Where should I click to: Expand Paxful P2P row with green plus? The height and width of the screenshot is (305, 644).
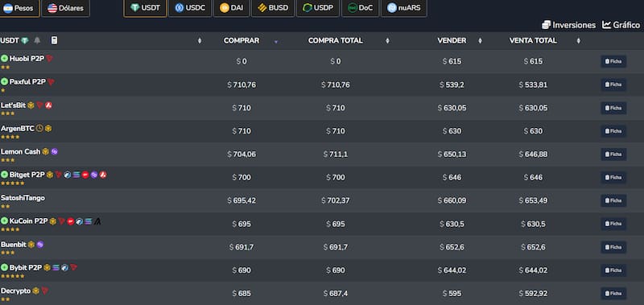(5, 82)
